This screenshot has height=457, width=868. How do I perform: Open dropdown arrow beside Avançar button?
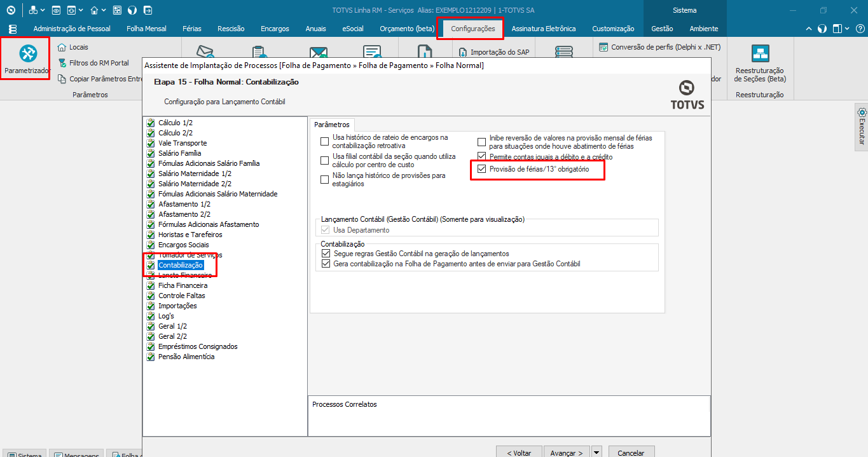tap(596, 453)
